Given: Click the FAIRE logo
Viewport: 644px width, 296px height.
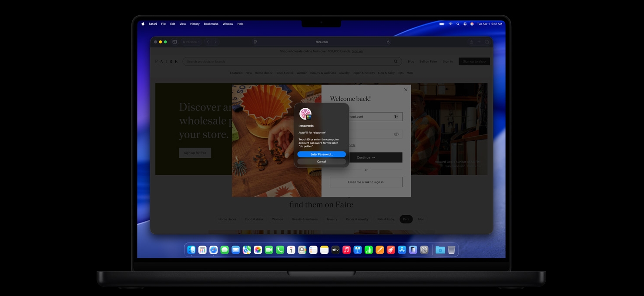Looking at the screenshot, I should click(167, 61).
